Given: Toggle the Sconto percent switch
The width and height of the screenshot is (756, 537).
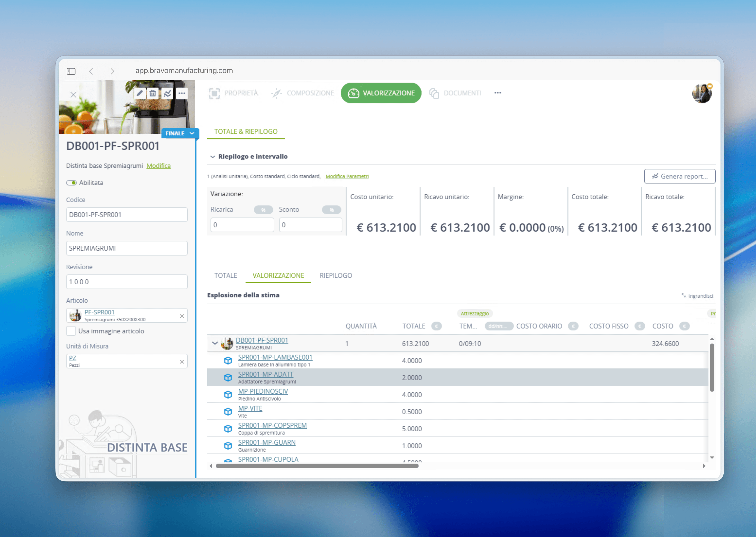Looking at the screenshot, I should coord(331,210).
